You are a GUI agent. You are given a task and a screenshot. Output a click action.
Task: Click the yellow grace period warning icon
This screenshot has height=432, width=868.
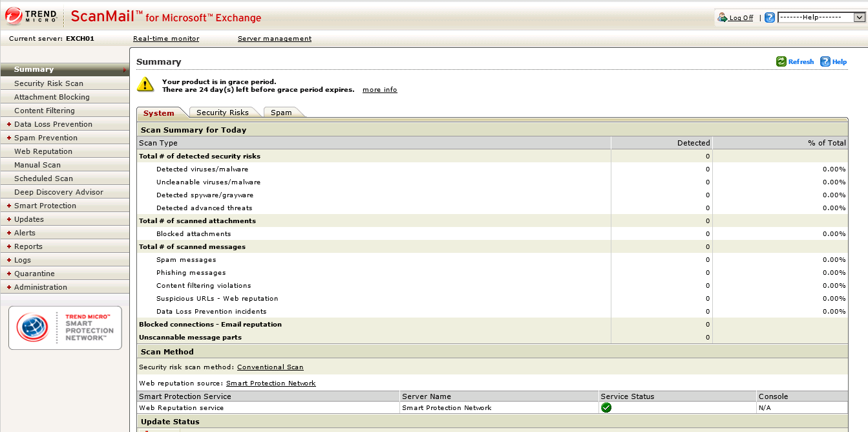tap(145, 85)
